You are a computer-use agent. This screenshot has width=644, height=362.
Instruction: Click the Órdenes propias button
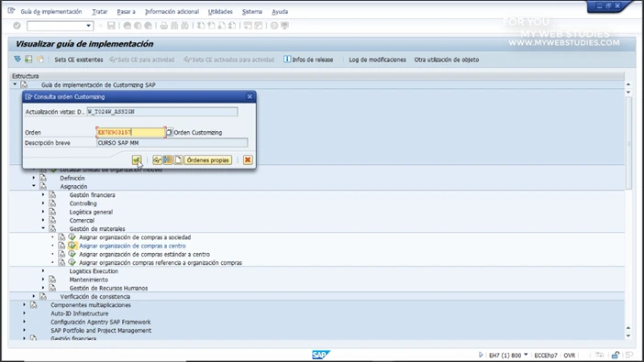pyautogui.click(x=208, y=159)
